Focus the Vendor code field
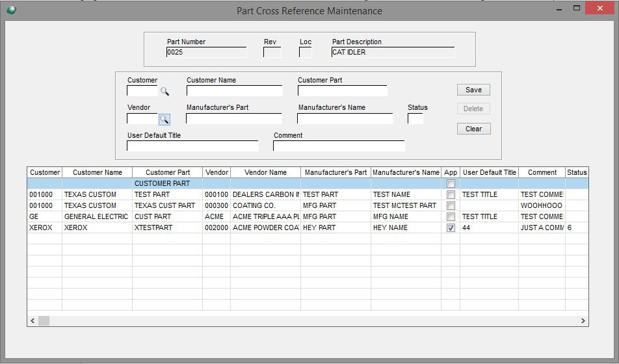This screenshot has height=364, width=619. (x=142, y=118)
